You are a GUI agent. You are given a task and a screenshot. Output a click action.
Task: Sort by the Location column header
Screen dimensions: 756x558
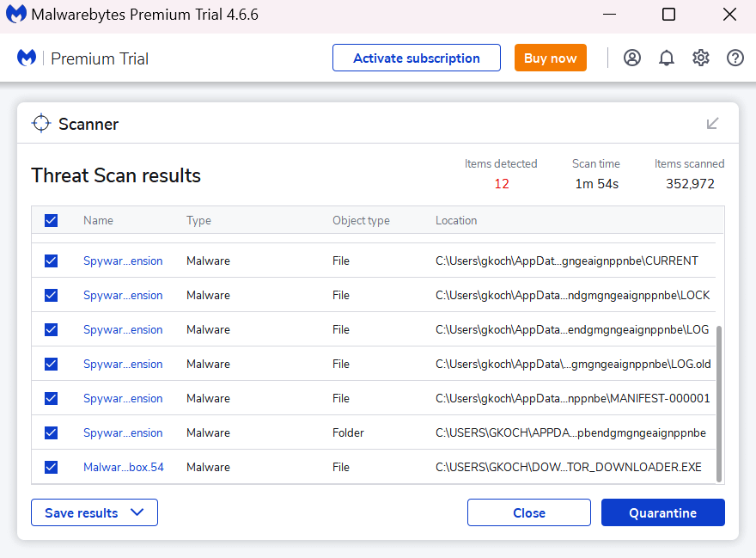tap(456, 221)
